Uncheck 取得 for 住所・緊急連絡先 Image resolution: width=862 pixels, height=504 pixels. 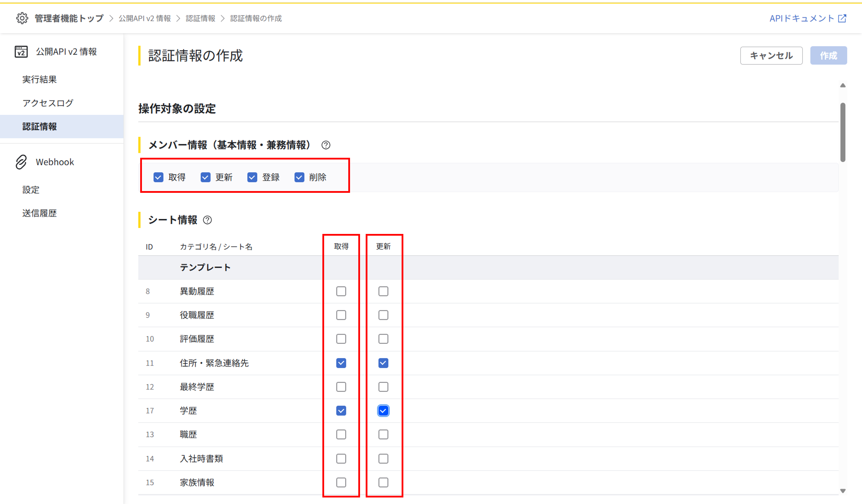pos(341,363)
